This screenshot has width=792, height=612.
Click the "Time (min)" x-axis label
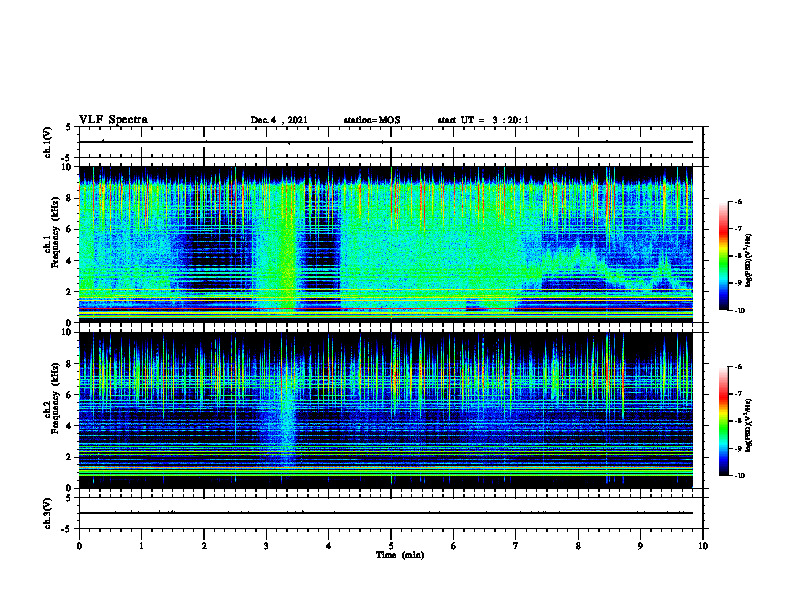pyautogui.click(x=400, y=555)
